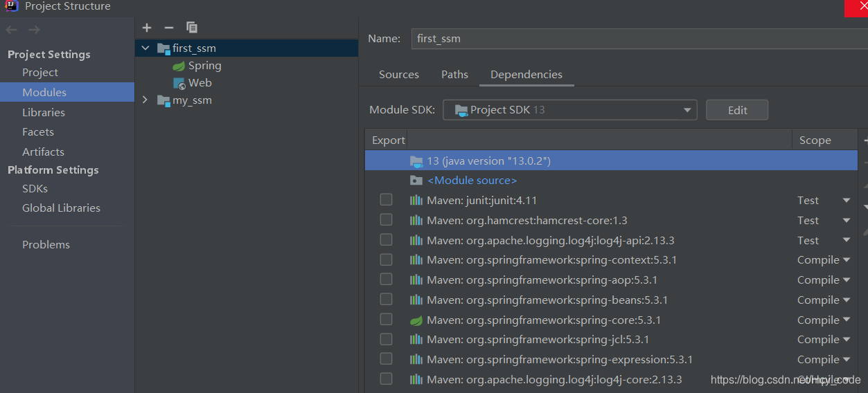
Task: Click the back navigation arrow
Action: tap(11, 30)
